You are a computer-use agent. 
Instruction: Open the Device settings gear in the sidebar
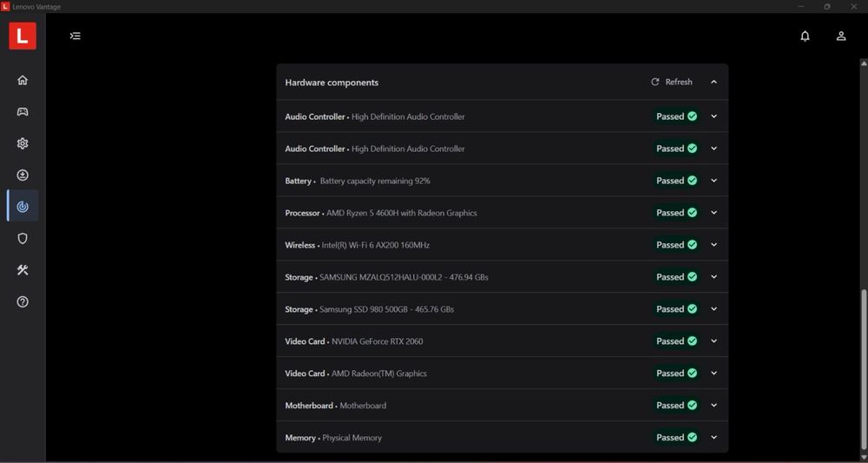pos(23,143)
